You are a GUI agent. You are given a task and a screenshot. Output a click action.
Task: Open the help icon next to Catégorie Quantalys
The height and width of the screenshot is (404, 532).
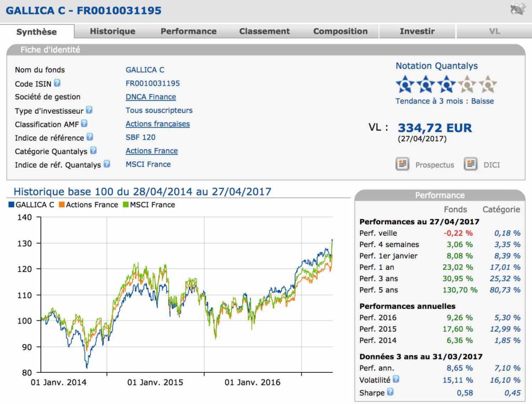(94, 150)
